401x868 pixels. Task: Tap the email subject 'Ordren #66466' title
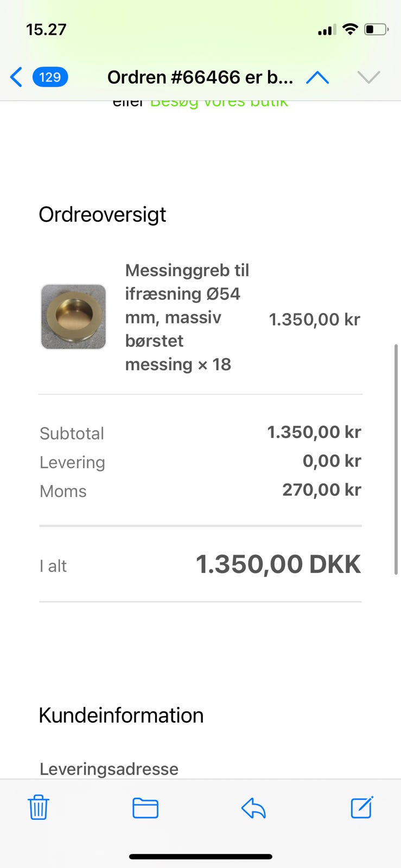point(200,78)
